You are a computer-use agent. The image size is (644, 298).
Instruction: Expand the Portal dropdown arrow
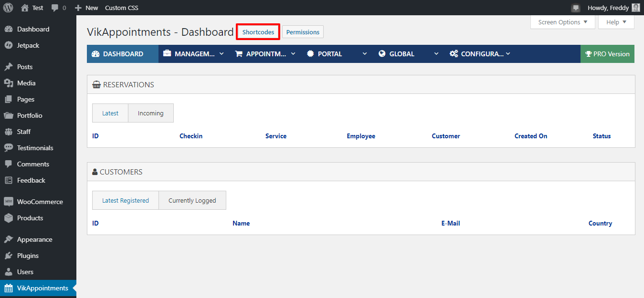[365, 54]
